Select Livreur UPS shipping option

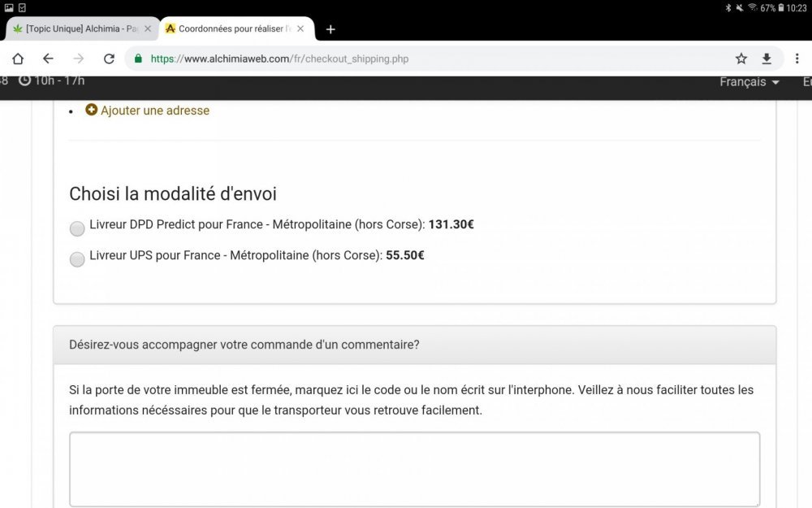click(77, 259)
